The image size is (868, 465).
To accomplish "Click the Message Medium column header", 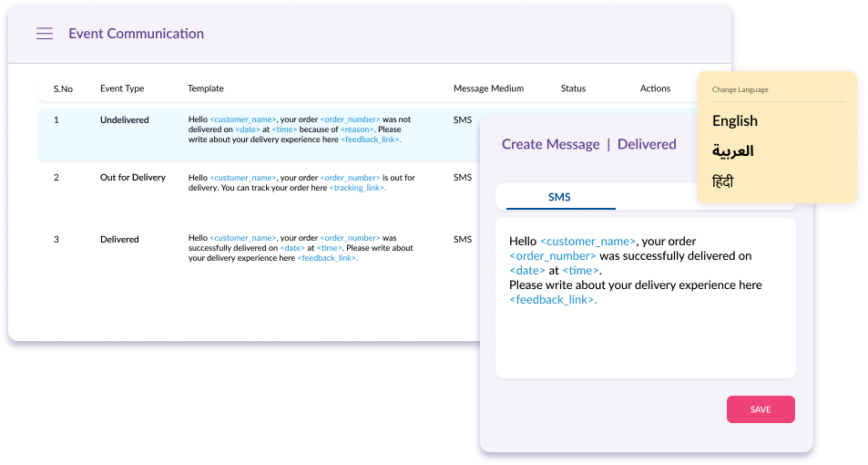I will click(x=488, y=88).
